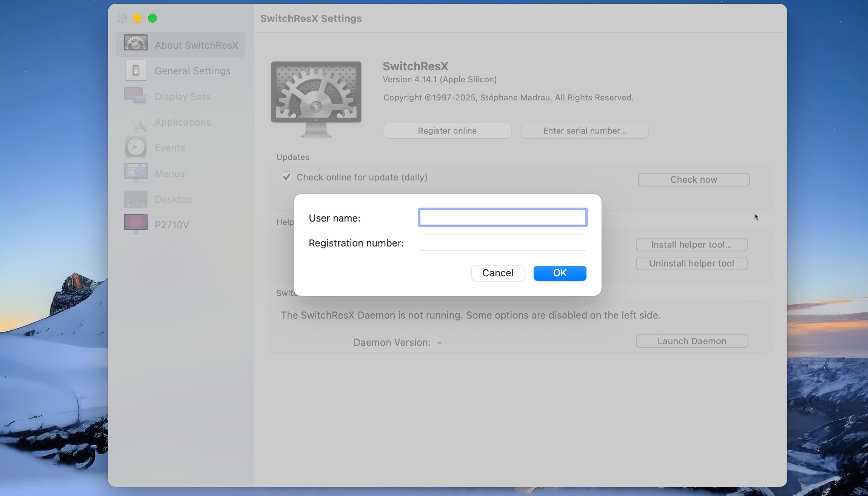The image size is (868, 496).
Task: Click the Registration number input field
Action: click(x=502, y=243)
